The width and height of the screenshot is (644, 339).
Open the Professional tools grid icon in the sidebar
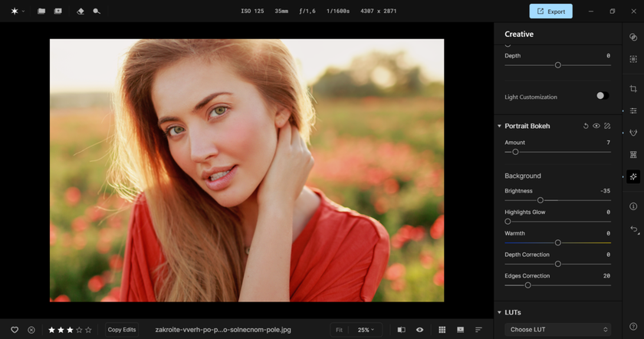coord(633,154)
